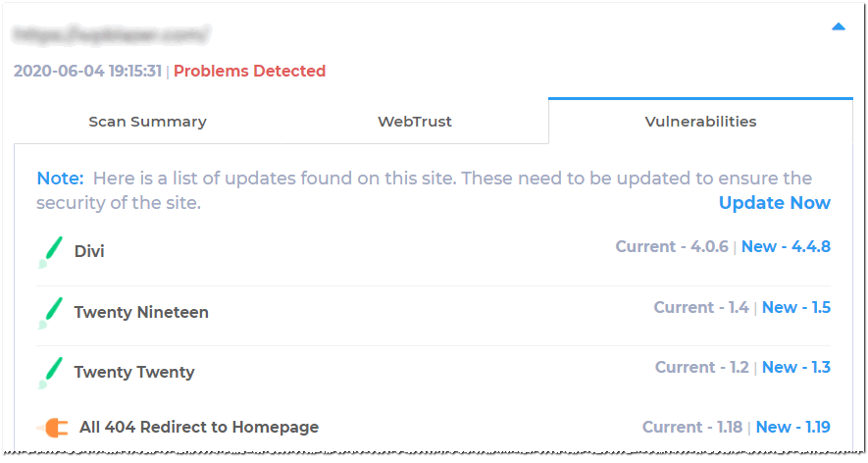
Task: Click New - 1.19 for All 404 Redirect
Action: point(792,427)
